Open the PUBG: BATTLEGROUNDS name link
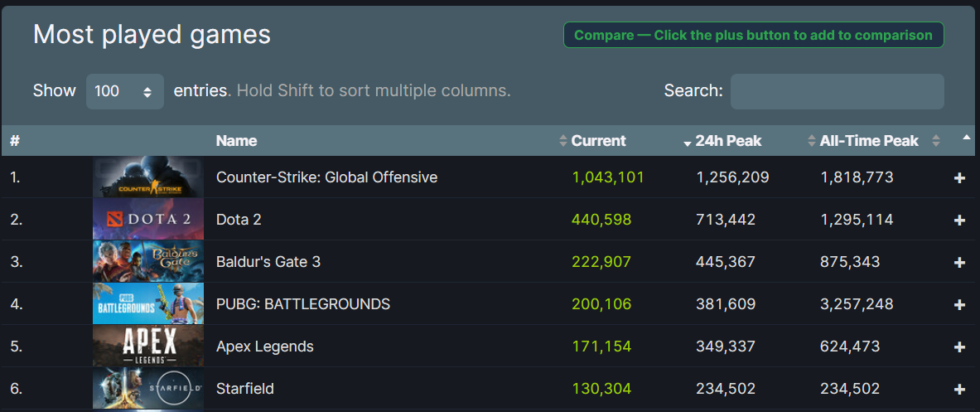Screen dimensions: 980x412 pos(303,304)
